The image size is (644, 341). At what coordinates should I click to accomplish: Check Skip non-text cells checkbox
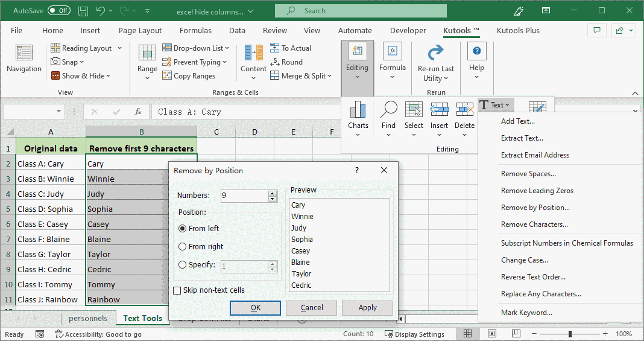tap(177, 290)
